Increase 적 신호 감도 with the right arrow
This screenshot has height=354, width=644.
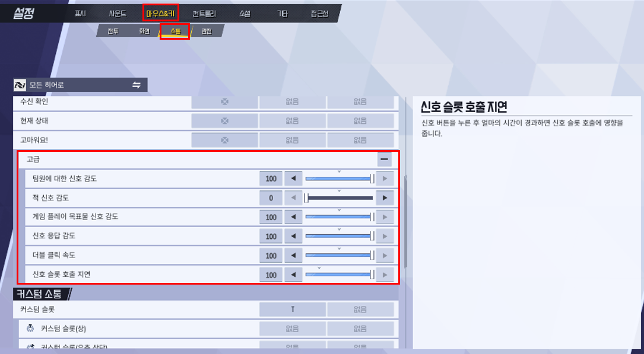tap(385, 198)
